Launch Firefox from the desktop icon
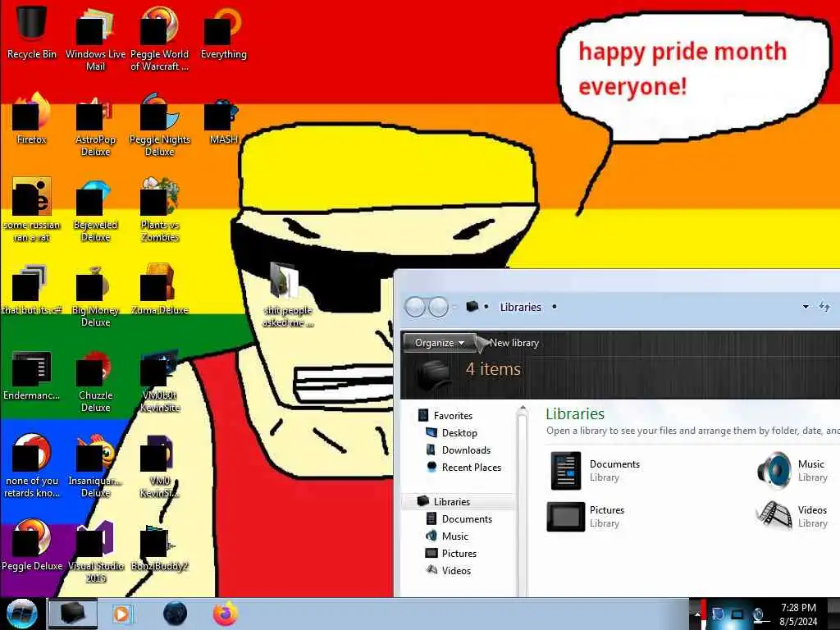 32,118
